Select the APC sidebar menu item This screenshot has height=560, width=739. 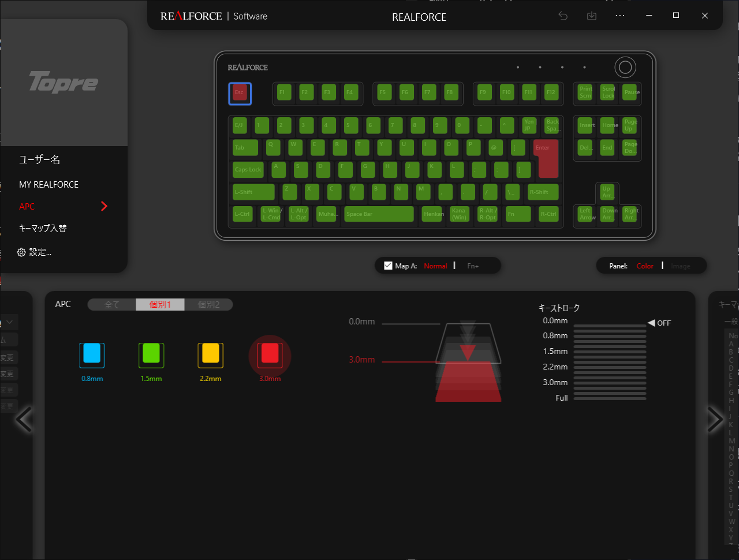[27, 206]
